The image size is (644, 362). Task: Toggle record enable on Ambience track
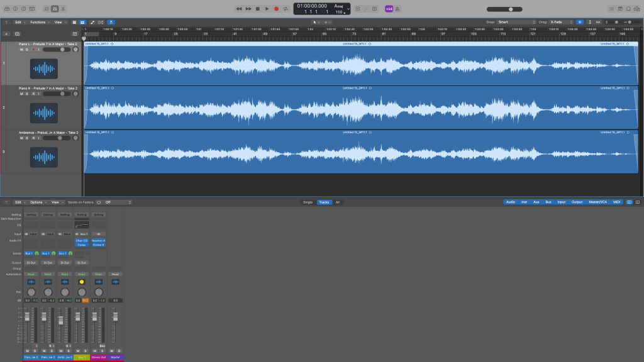point(32,138)
